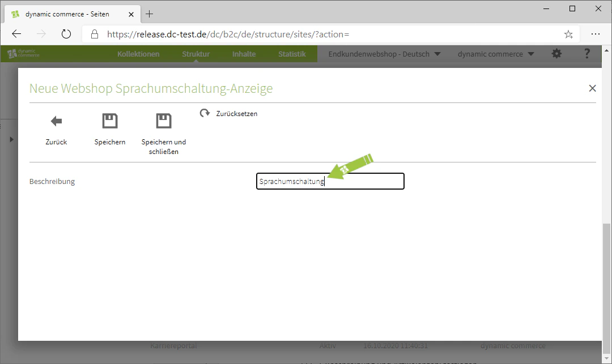This screenshot has width=612, height=364.
Task: View site lock information
Action: [x=95, y=35]
